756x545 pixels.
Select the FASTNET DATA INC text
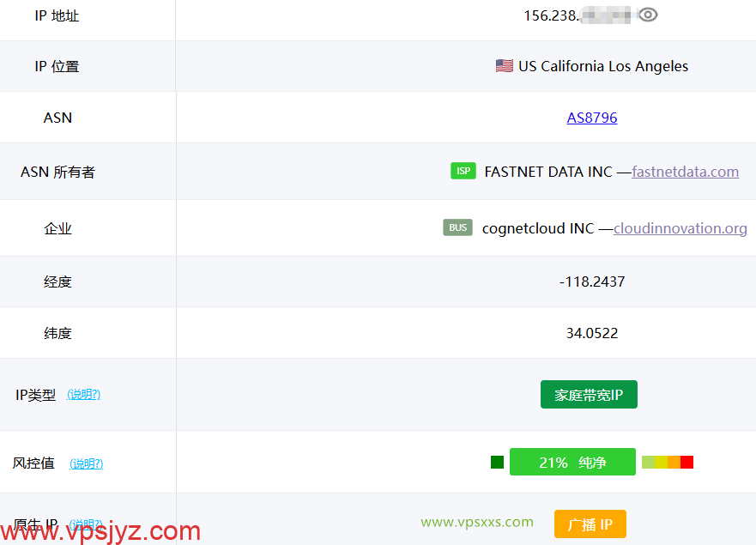(548, 172)
